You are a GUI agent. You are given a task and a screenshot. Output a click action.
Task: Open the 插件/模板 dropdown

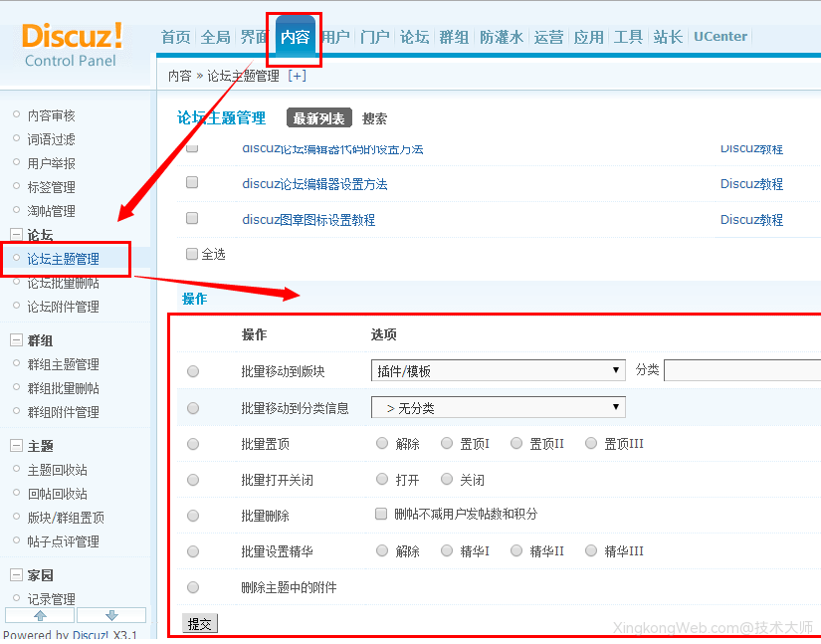(498, 370)
